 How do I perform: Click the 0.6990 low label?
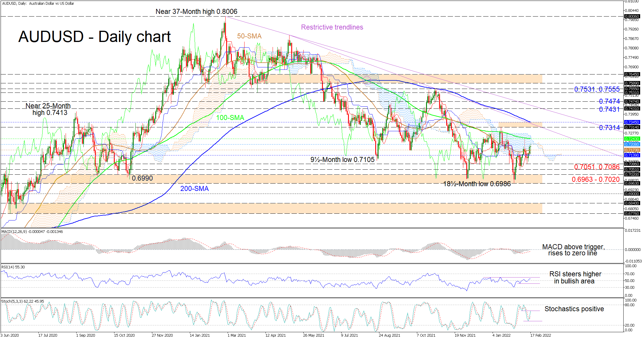click(142, 178)
